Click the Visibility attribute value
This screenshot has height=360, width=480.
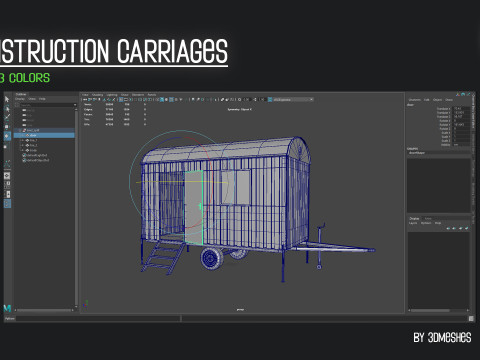pos(461,145)
